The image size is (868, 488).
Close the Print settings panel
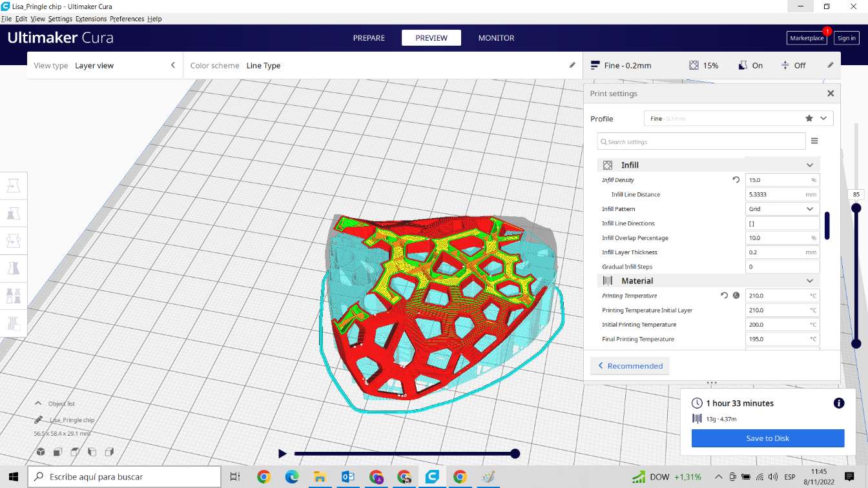[x=831, y=94]
